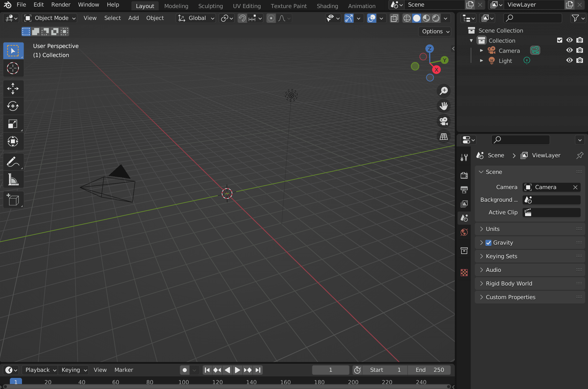Open the World properties tab

coord(464,232)
